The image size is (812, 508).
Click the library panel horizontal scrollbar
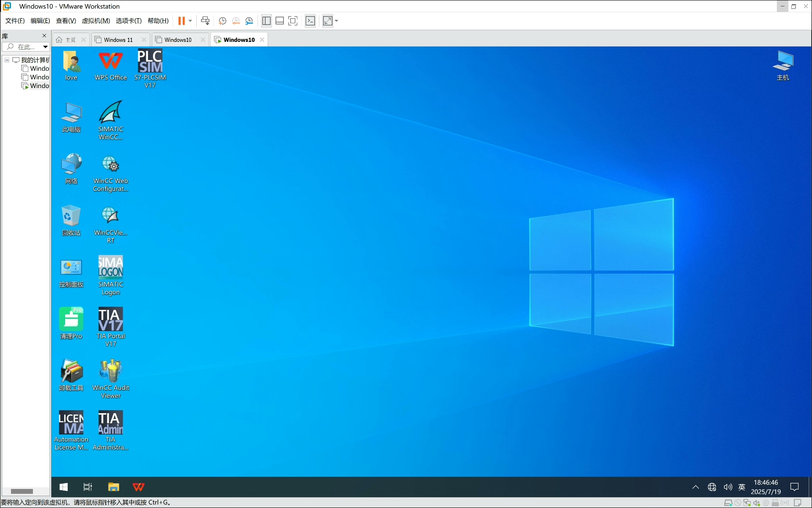pos(22,491)
